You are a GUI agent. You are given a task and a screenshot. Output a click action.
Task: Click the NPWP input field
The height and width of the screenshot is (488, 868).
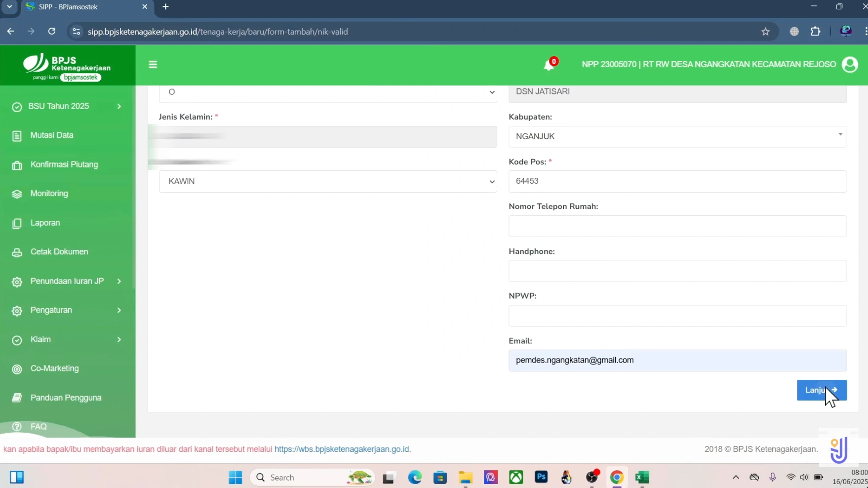677,316
